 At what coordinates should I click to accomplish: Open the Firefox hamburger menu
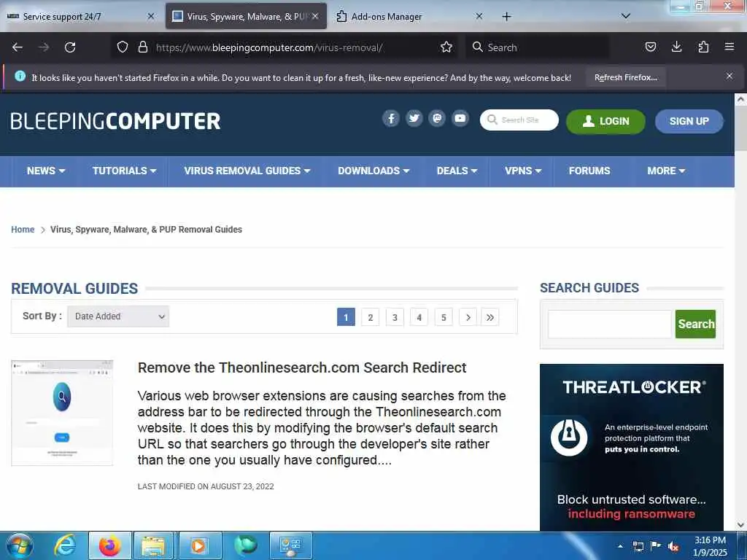[729, 47]
